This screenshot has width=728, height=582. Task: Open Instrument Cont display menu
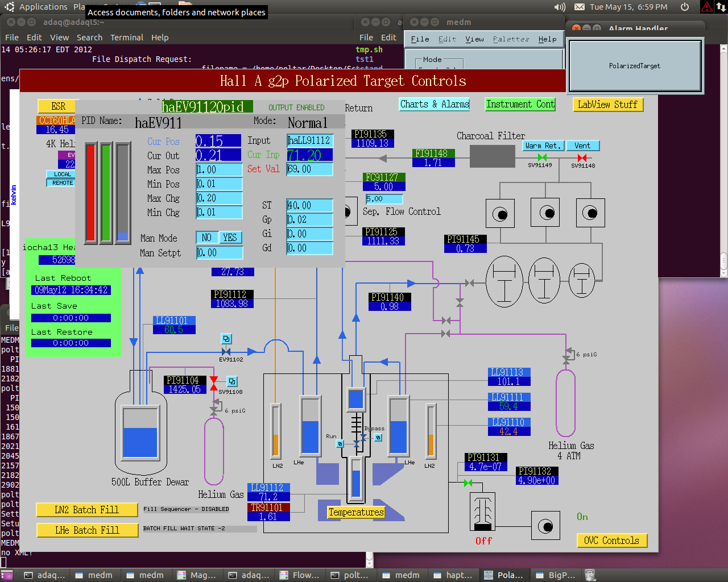pos(520,104)
